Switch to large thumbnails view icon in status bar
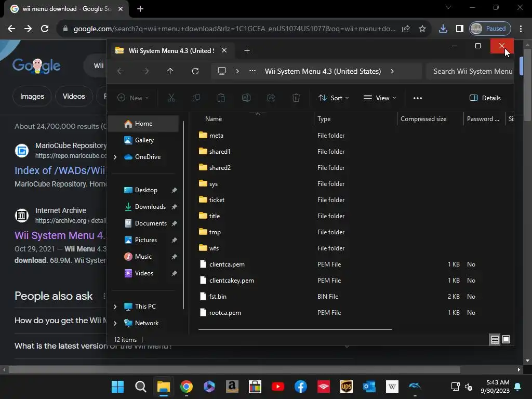The image size is (532, 399). click(x=506, y=339)
